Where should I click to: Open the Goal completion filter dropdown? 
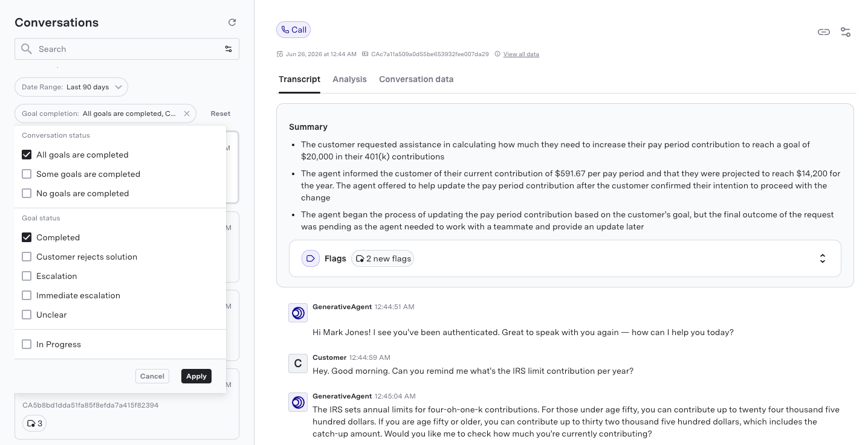99,114
